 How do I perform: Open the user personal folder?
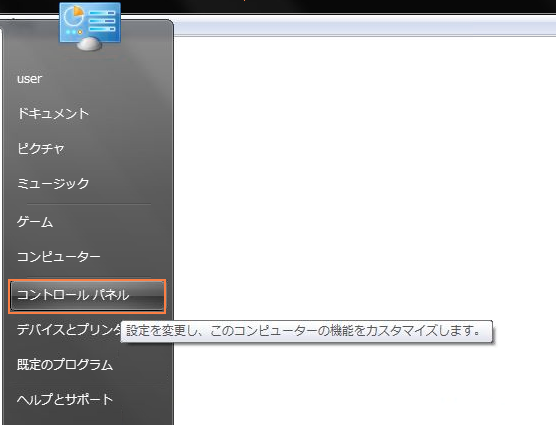point(29,78)
